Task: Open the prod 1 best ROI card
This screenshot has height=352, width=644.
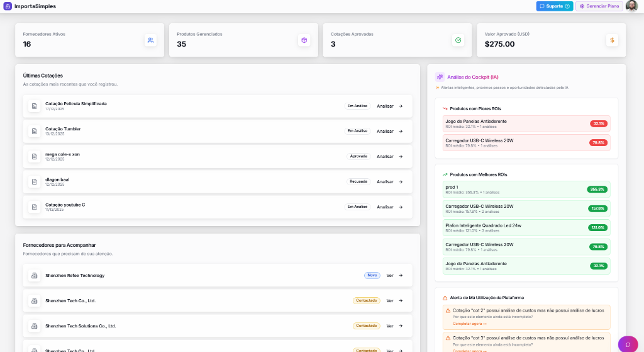Action: click(x=526, y=190)
